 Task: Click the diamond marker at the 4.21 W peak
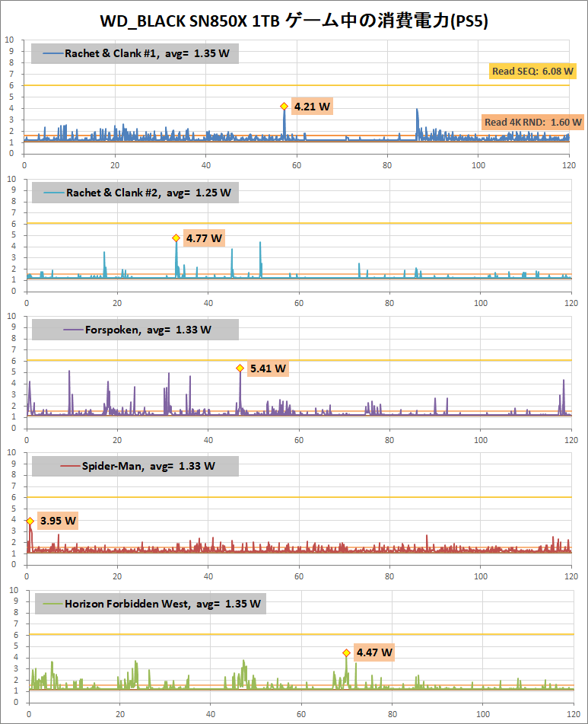click(284, 106)
